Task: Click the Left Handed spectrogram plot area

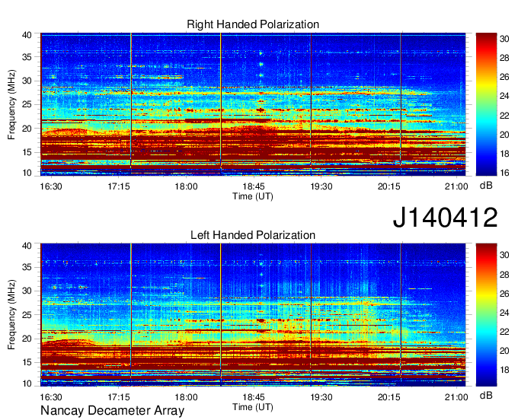Action: 253,315
